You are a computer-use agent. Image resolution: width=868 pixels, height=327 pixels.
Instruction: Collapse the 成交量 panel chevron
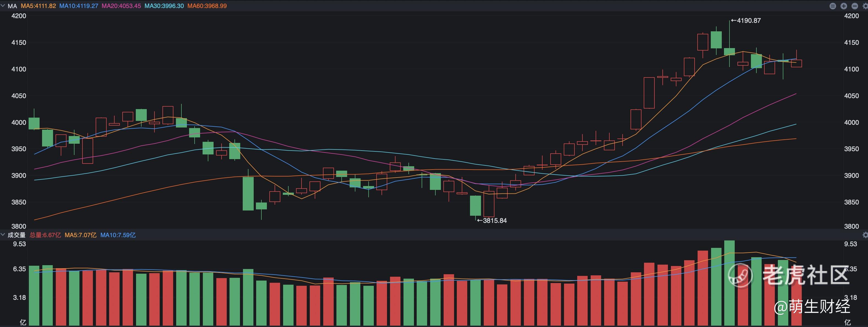[3, 235]
